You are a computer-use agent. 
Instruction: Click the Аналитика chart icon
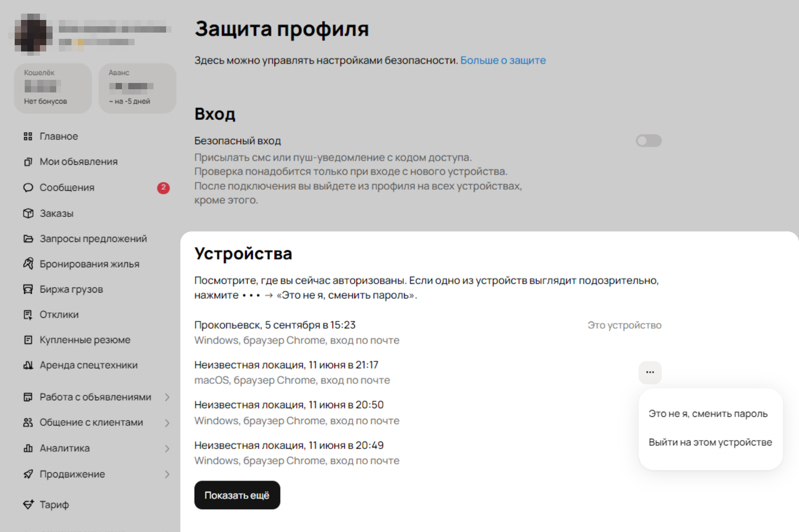click(x=28, y=448)
